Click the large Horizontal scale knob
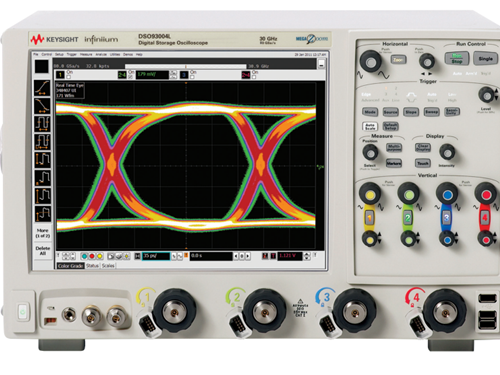Viewport: 500px width, 375px height. pyautogui.click(x=370, y=61)
